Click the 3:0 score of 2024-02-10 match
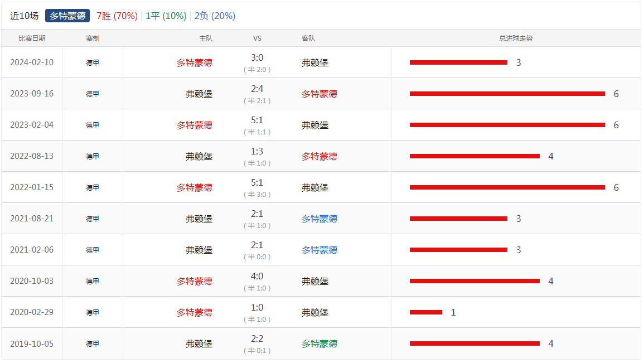The height and width of the screenshot is (363, 644). click(x=257, y=58)
